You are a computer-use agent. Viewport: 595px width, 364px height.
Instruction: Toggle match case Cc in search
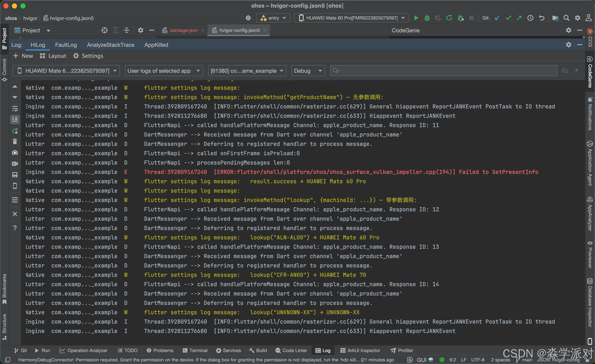[x=565, y=71]
